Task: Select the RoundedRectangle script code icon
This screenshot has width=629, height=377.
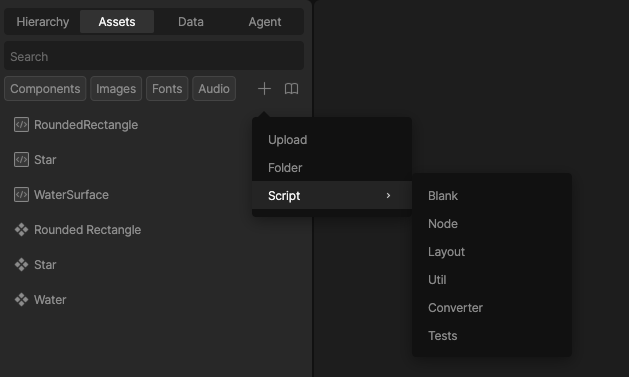Action: (x=21, y=125)
